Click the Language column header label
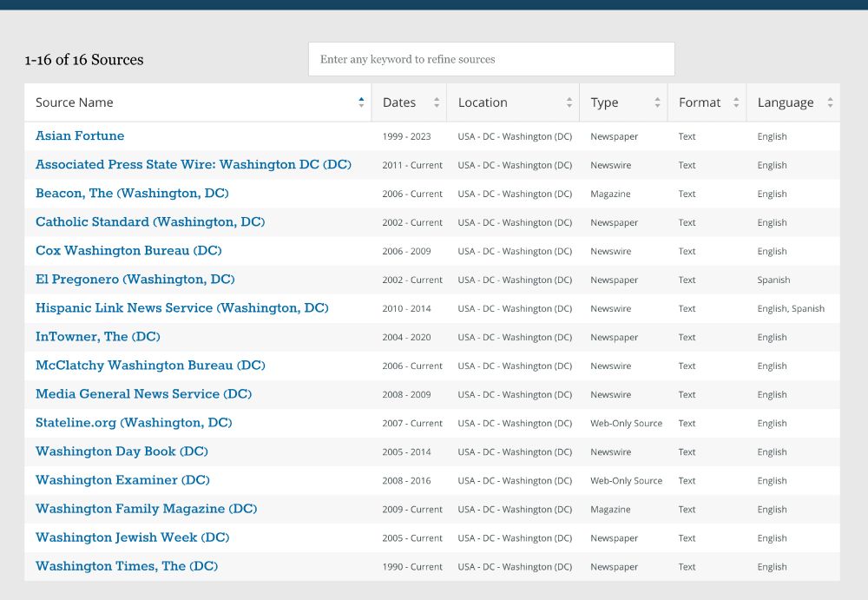This screenshot has width=868, height=600. (786, 102)
